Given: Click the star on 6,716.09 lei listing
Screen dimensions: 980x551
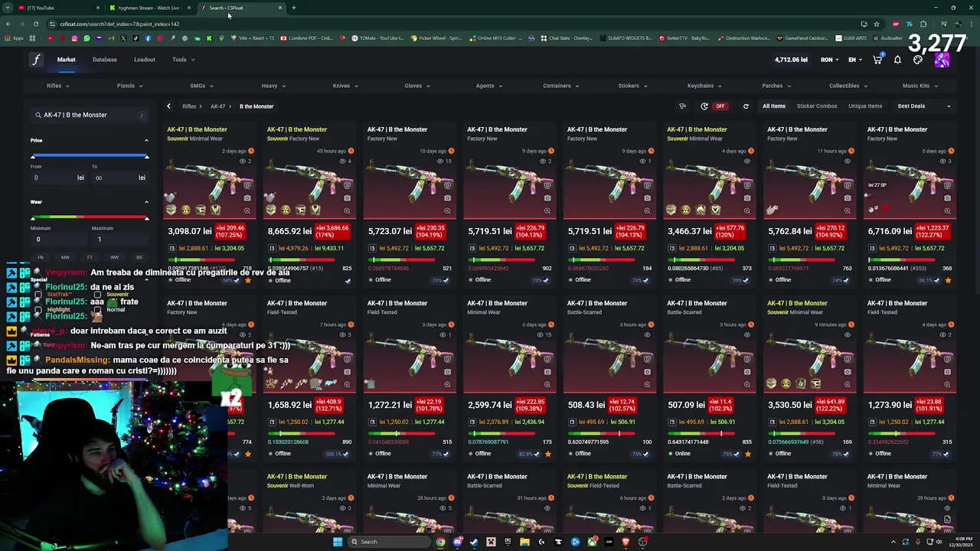Looking at the screenshot, I should point(948,280).
